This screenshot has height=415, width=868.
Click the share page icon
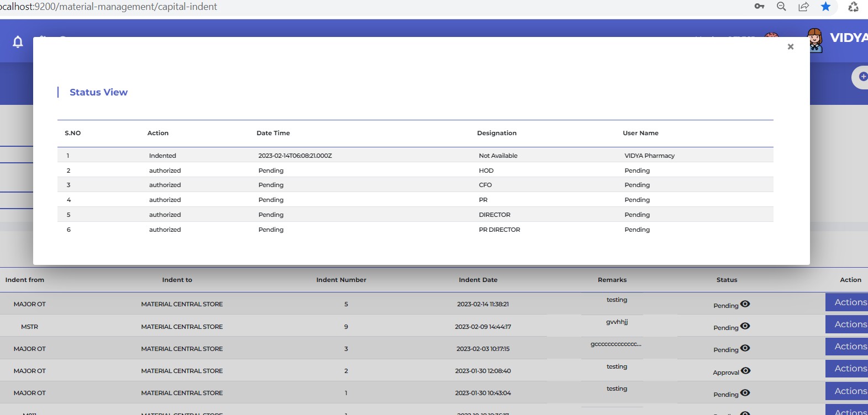pyautogui.click(x=803, y=7)
